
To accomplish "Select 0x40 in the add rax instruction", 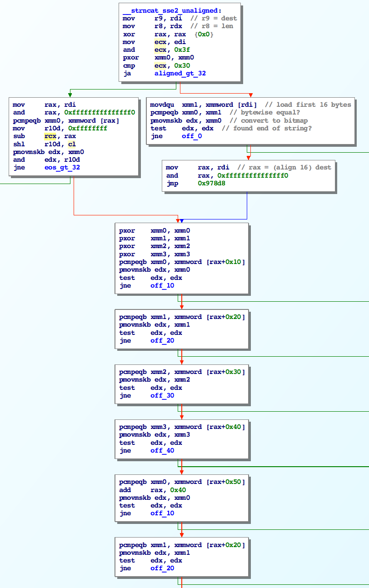I will (176, 490).
